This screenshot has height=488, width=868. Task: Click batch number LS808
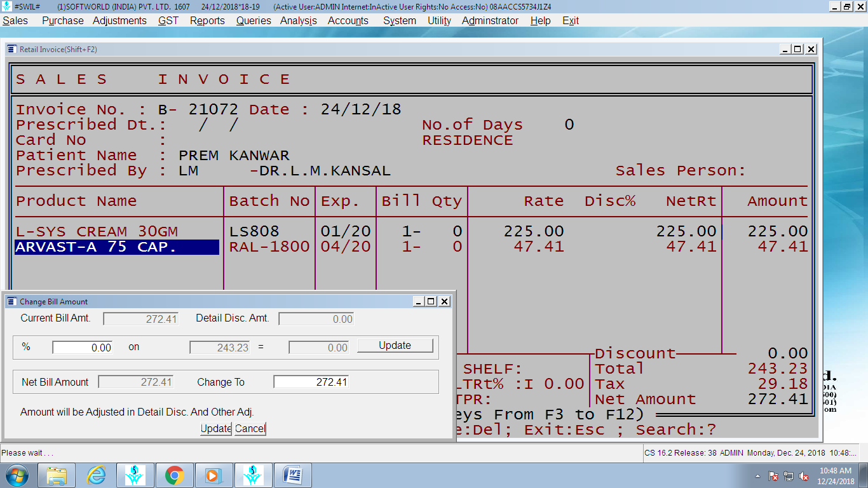(x=254, y=231)
